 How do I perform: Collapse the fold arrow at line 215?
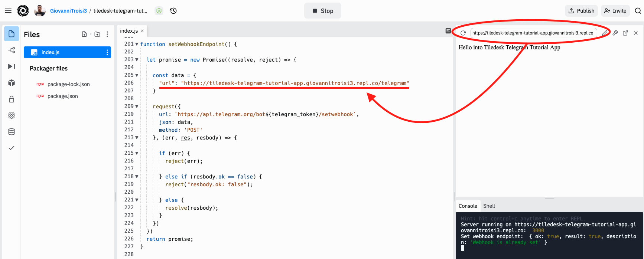pos(137,153)
